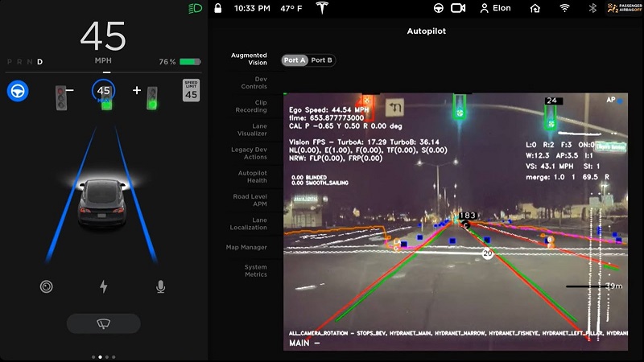Tap the Bluetooth icon
Viewport: 644px width, 362px height.
coord(593,8)
